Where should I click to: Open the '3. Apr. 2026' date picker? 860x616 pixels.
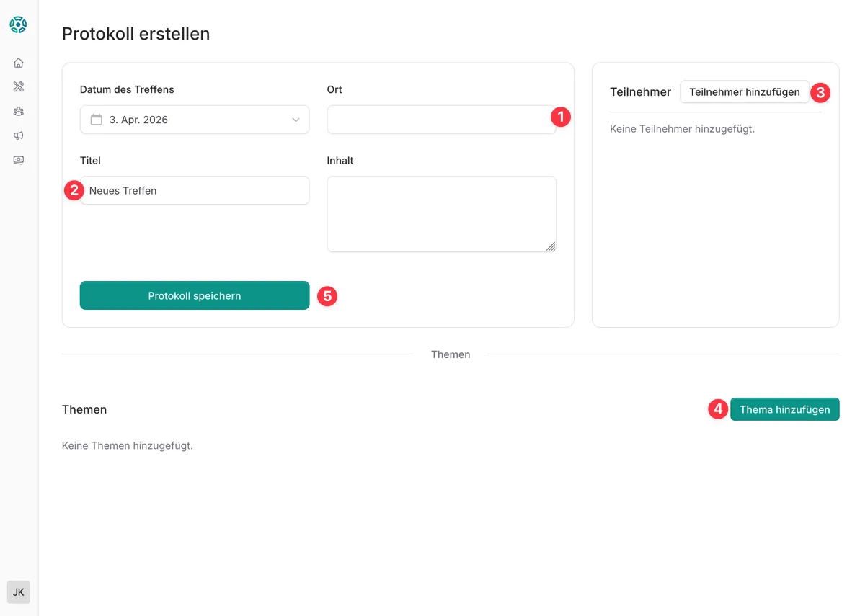(195, 120)
